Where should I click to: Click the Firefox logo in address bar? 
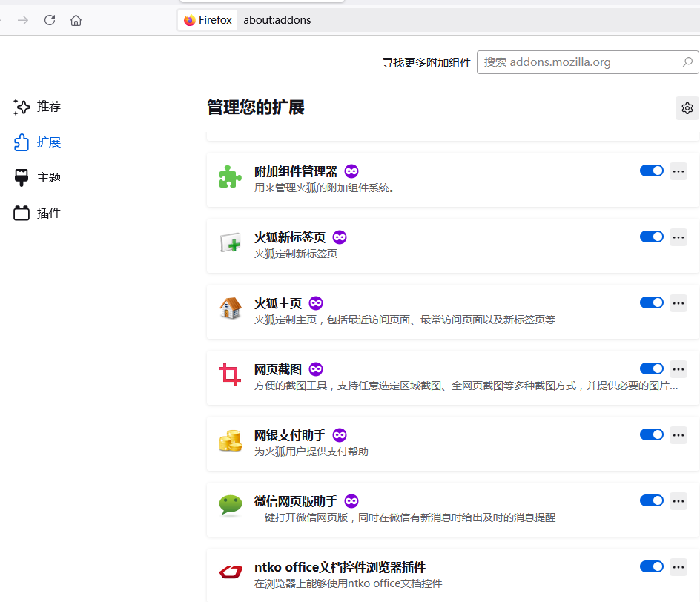point(188,20)
